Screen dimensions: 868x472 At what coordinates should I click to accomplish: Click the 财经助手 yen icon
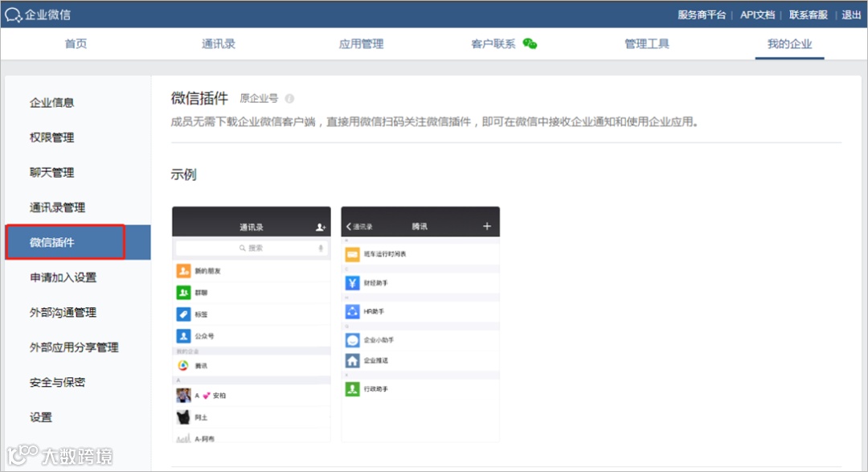coord(353,283)
